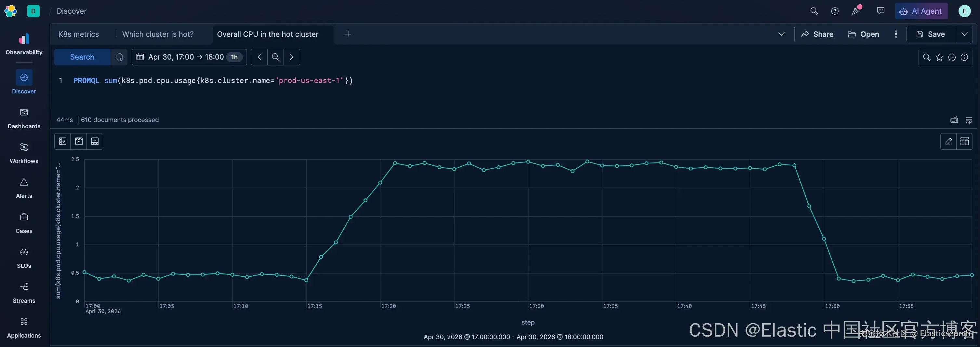
Task: Open the SLOs page
Action: click(24, 258)
